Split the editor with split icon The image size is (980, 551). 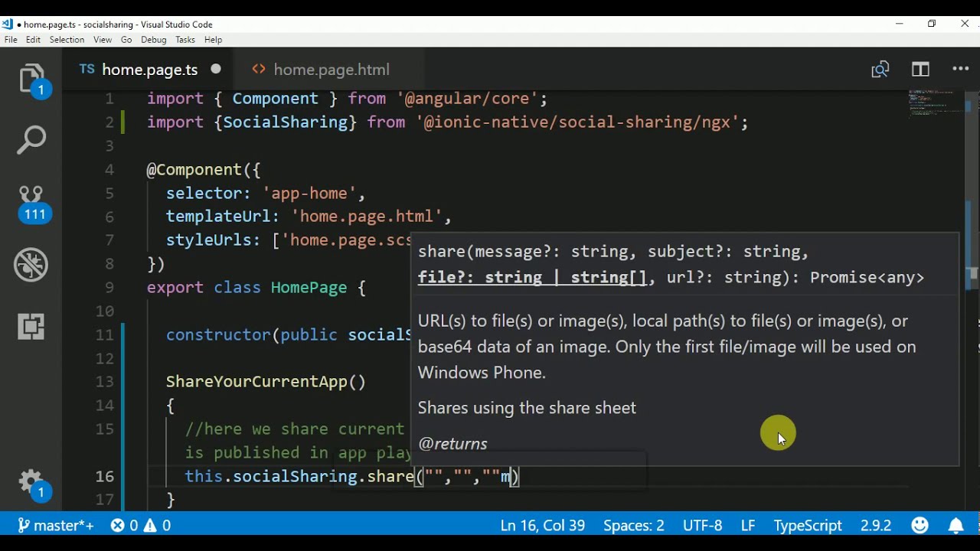920,70
